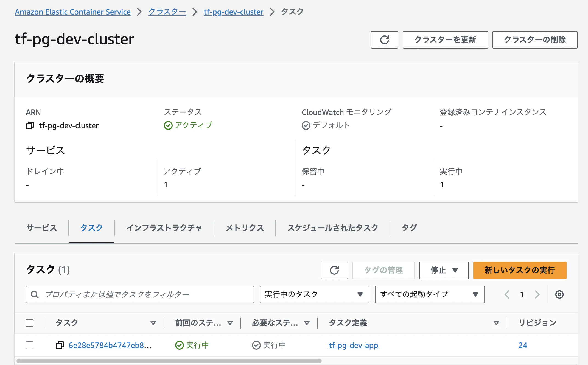The height and width of the screenshot is (365, 588).
Task: Open revision 24 link
Action: (523, 345)
